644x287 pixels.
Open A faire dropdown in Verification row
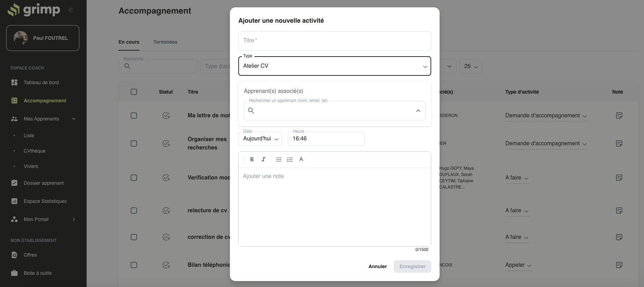click(x=517, y=178)
